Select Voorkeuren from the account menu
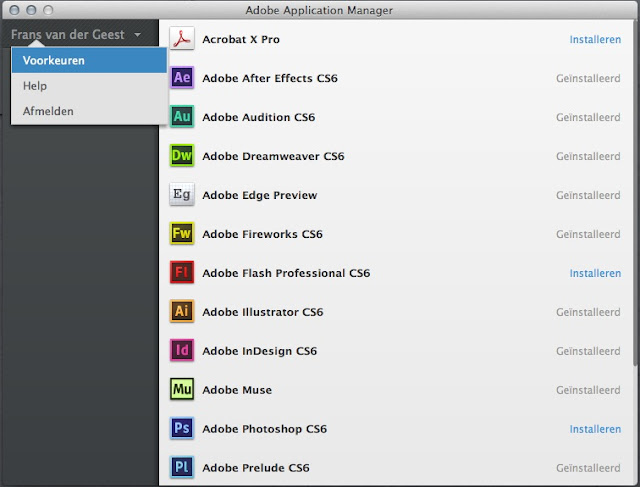640x487 pixels. pos(89,60)
